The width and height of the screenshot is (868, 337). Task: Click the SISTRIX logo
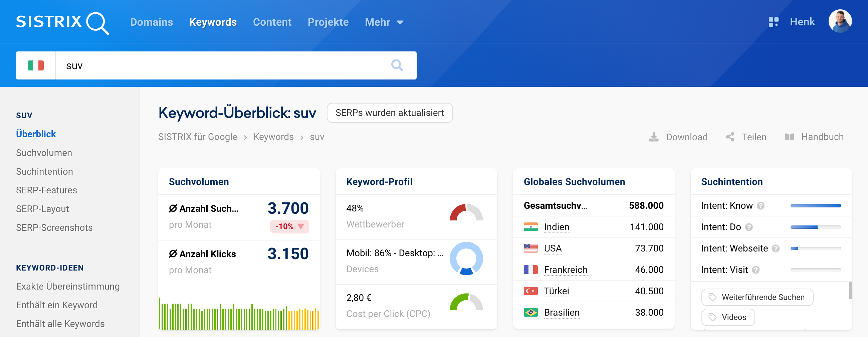point(62,22)
